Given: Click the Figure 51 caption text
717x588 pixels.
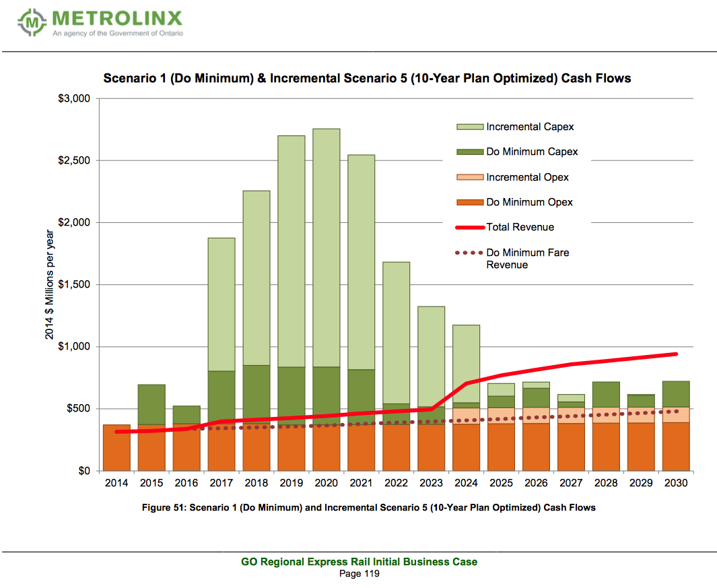Looking at the screenshot, I should 368,507.
